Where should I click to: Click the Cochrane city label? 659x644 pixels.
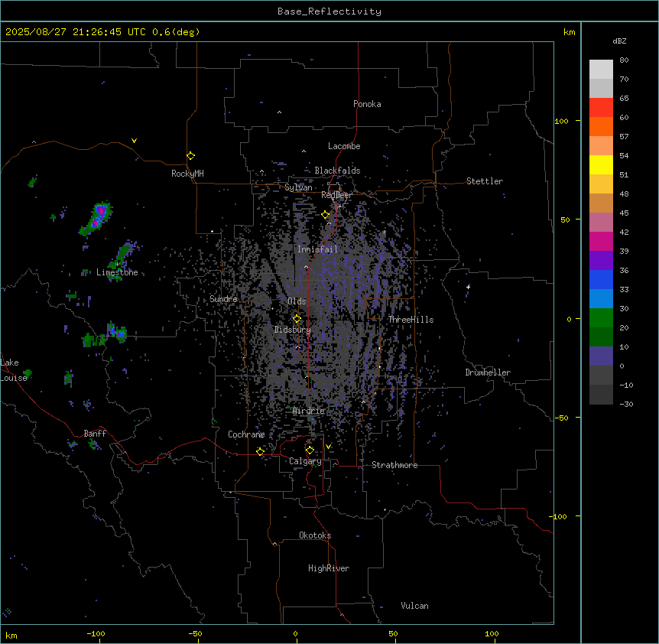point(246,434)
